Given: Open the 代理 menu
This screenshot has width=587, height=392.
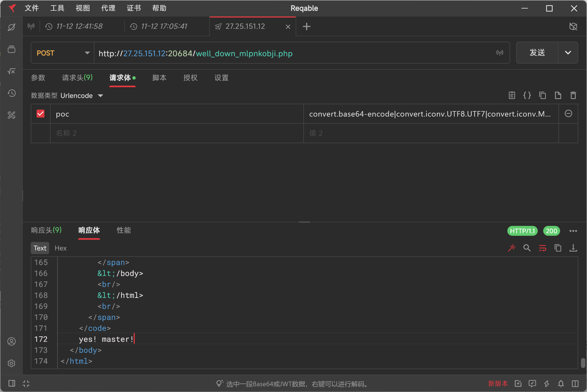Looking at the screenshot, I should [x=108, y=8].
